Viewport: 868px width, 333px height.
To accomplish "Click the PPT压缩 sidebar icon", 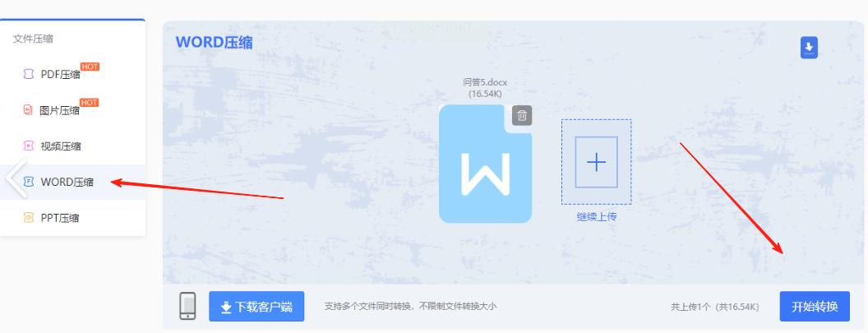I will click(x=28, y=218).
